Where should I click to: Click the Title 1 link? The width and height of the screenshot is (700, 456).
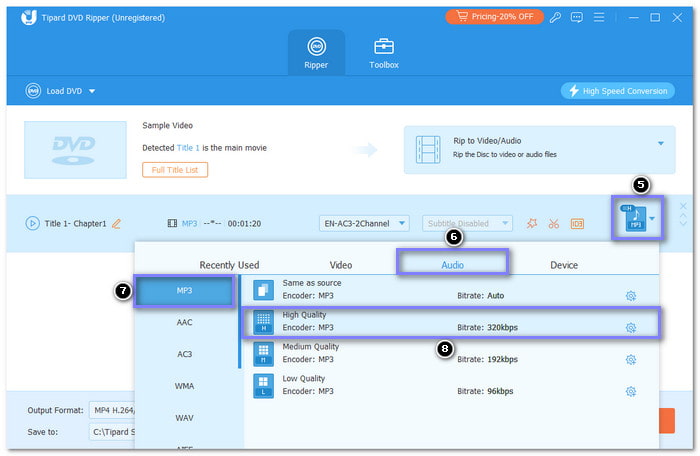pos(188,148)
